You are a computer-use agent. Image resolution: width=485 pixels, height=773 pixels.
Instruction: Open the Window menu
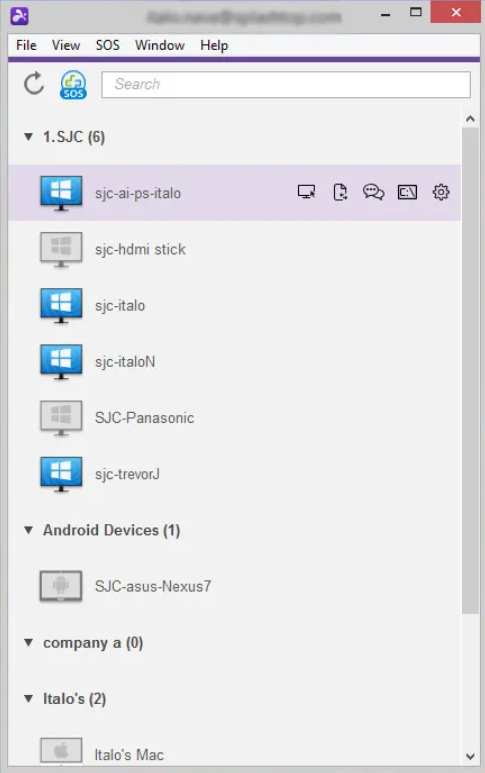point(160,45)
